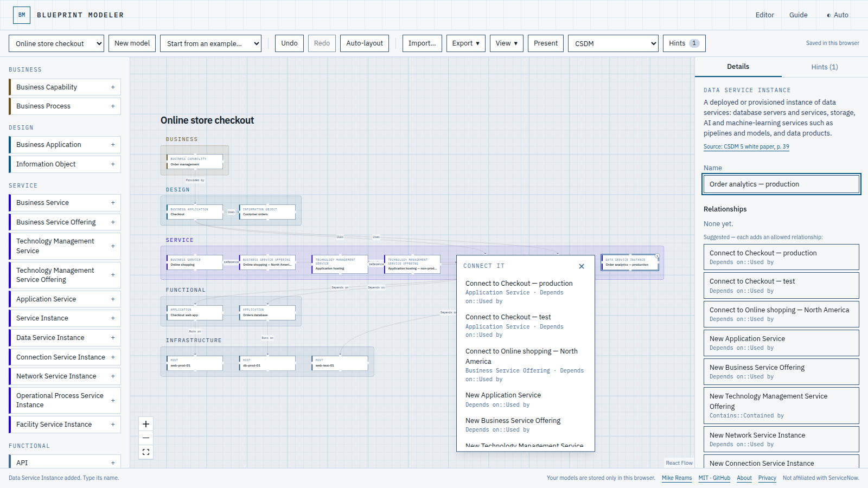The width and height of the screenshot is (868, 488).
Task: Add a Data Service Instance with plus
Action: pyautogui.click(x=113, y=338)
